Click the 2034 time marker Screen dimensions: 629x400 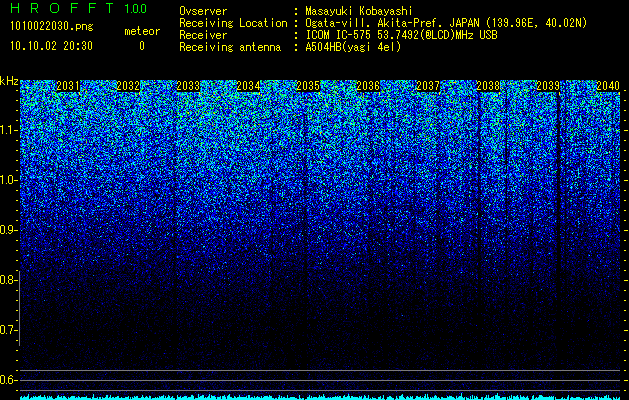coord(248,86)
